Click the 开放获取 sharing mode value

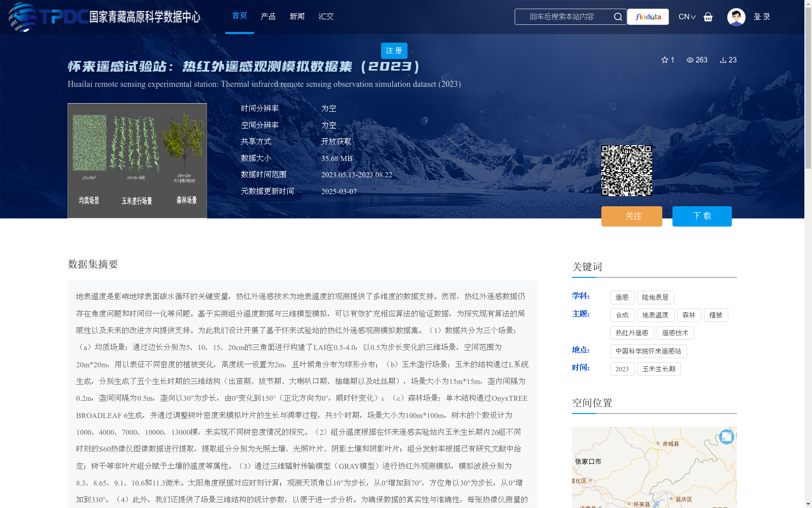[x=336, y=142]
